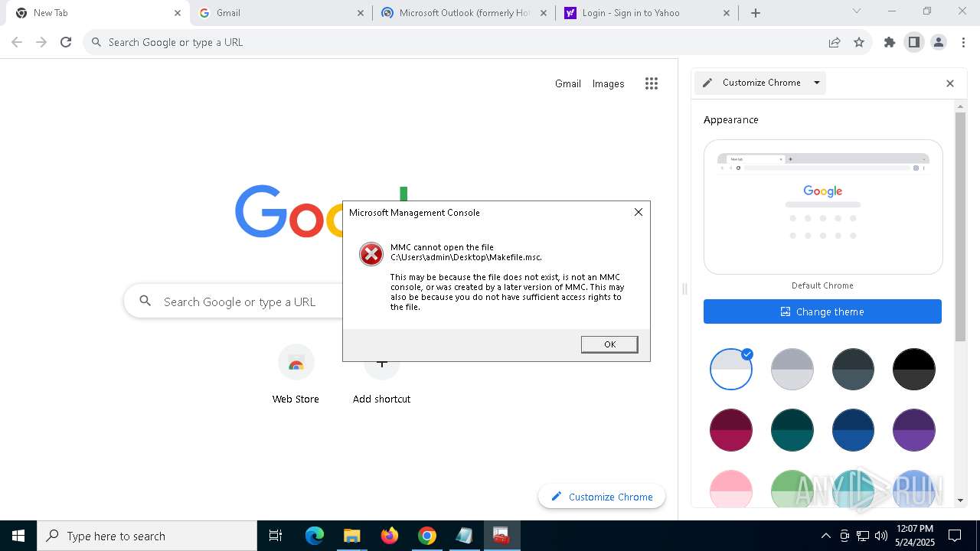Click the side panel scroll down arrow
Screen dimensions: 980x551
coord(961,500)
